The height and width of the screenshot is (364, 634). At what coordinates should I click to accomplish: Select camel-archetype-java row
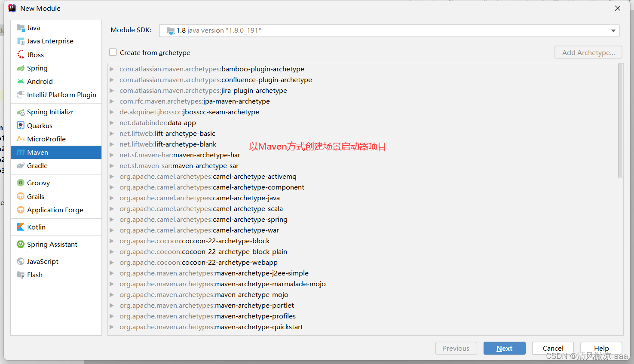[363, 198]
